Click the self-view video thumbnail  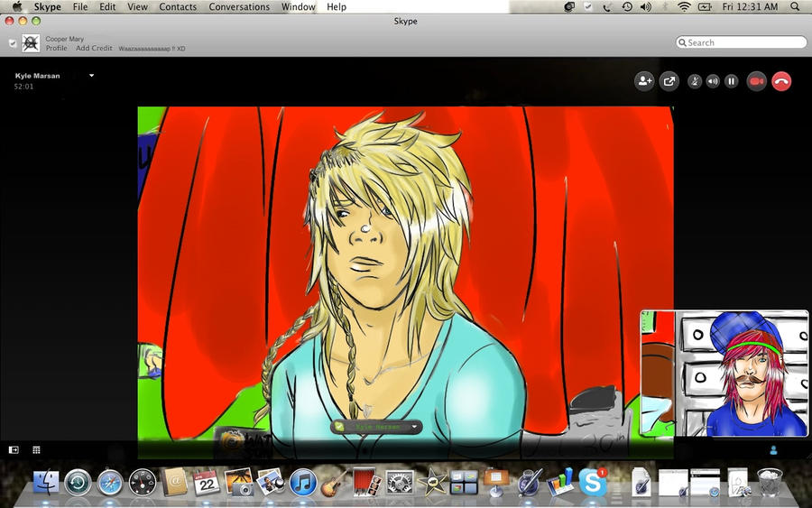[724, 373]
